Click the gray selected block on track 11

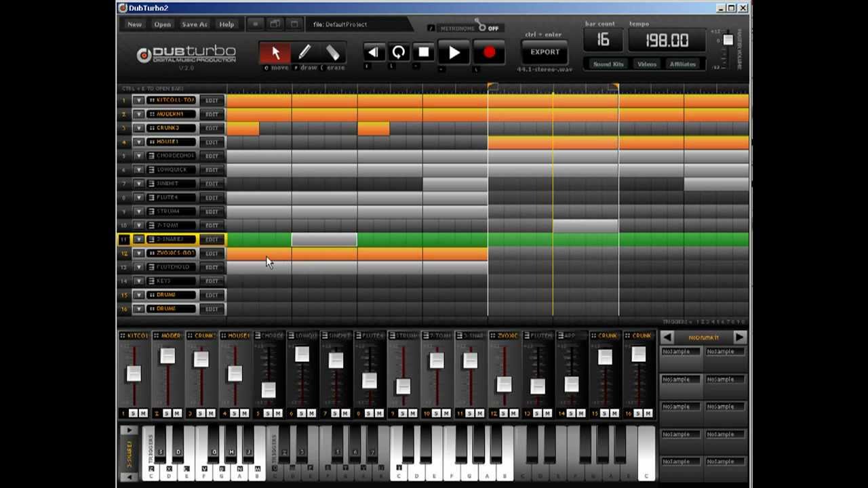point(324,239)
